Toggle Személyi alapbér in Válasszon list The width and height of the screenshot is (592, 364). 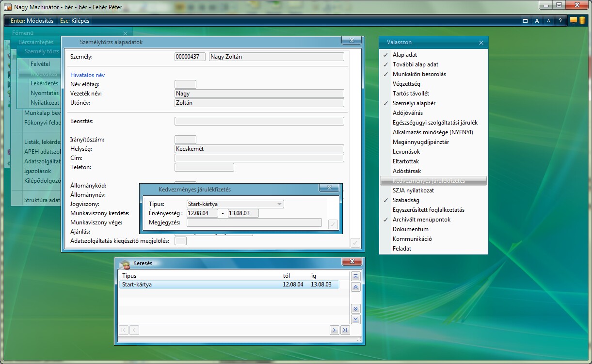click(x=414, y=103)
